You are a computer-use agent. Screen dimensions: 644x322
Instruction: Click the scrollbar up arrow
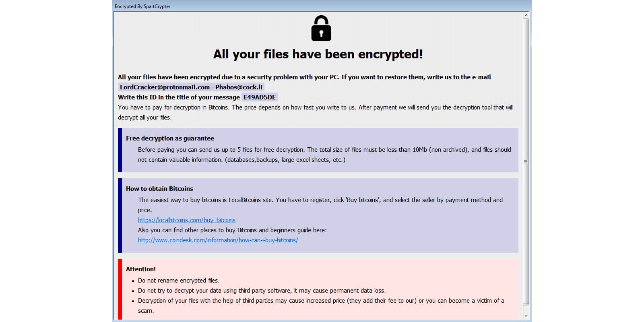[x=526, y=15]
